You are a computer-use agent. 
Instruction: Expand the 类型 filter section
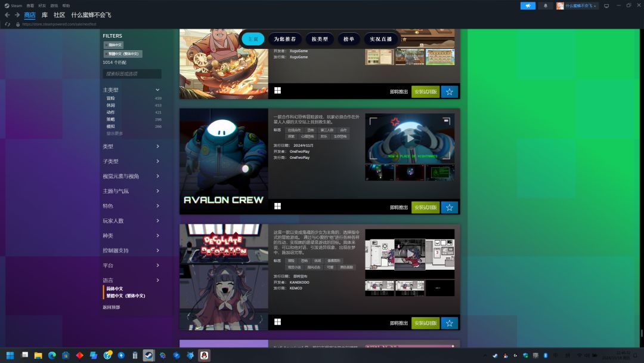coord(132,146)
